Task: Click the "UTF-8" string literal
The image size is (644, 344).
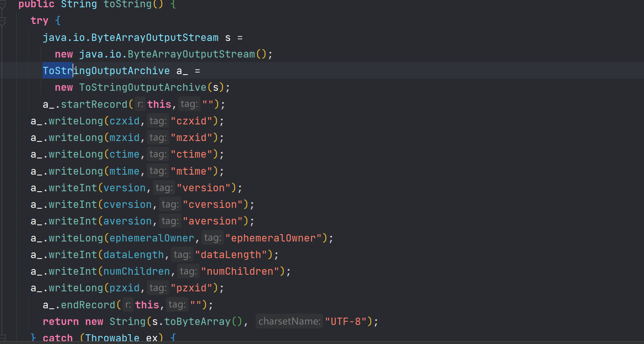Action: point(346,322)
